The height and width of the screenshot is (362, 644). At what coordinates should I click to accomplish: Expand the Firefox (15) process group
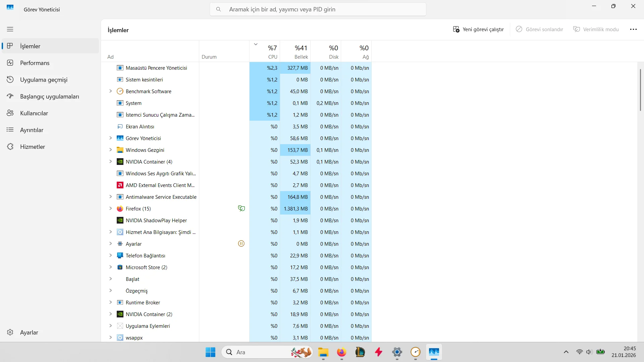click(110, 208)
